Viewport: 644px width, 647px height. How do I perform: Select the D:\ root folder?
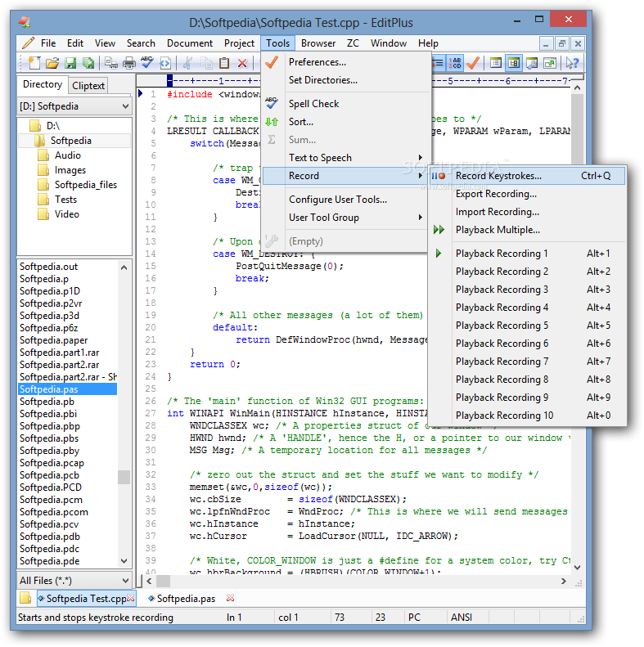click(53, 125)
